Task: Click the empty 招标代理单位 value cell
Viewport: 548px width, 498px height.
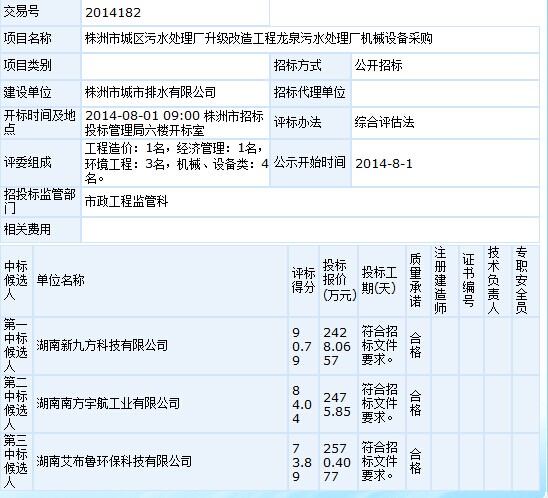Action: 445,93
